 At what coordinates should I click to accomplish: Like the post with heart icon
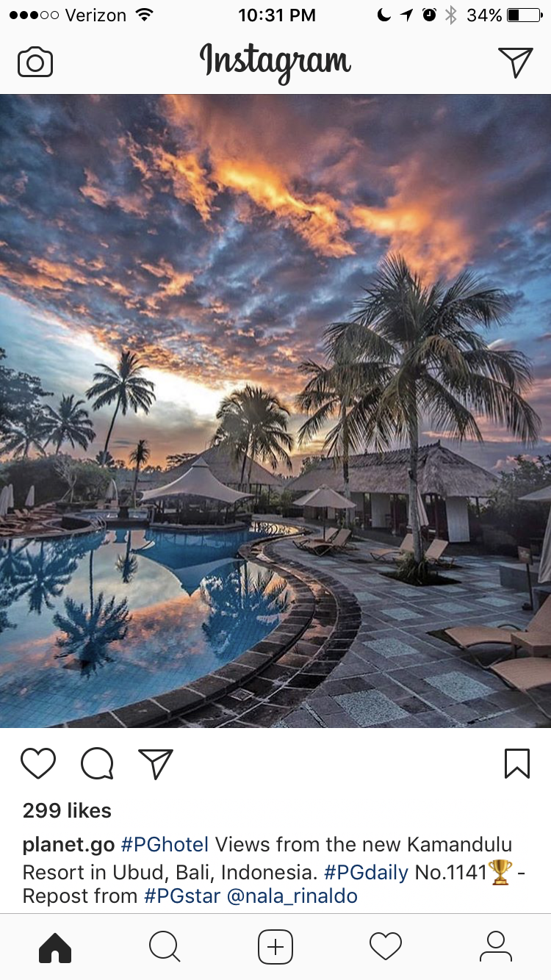coord(38,763)
